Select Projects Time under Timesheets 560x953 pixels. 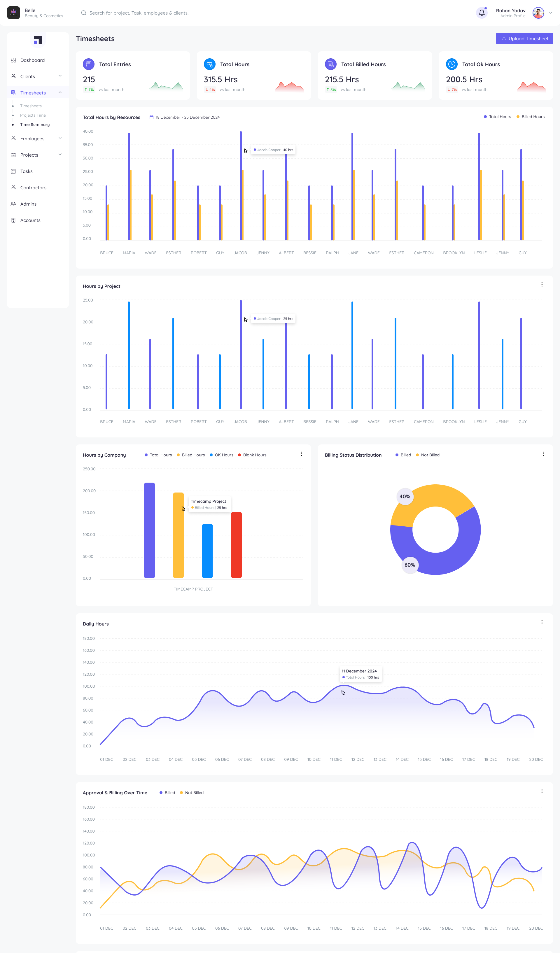33,115
